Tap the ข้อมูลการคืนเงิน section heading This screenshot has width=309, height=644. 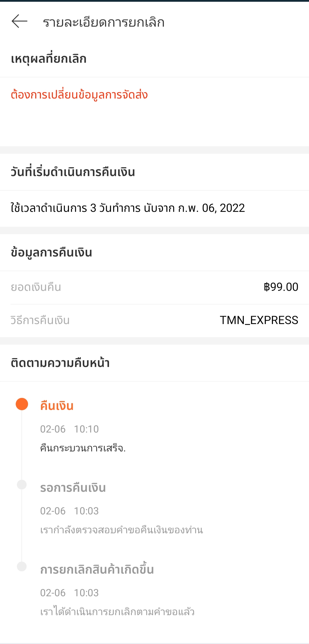tap(51, 252)
